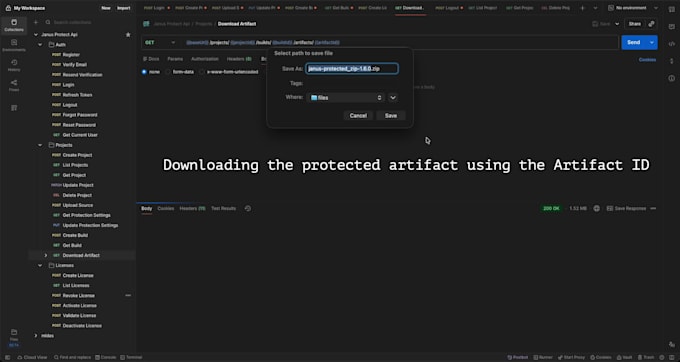
Task: Collapse the Auth folder
Action: coord(40,45)
